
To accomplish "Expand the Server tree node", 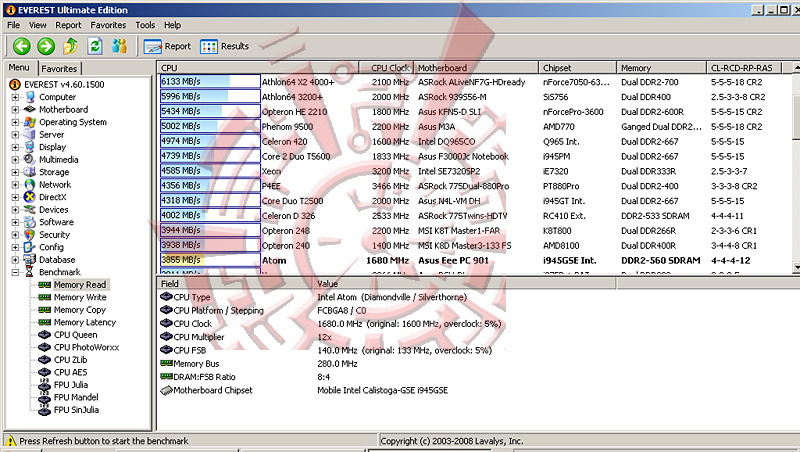I will (x=15, y=135).
